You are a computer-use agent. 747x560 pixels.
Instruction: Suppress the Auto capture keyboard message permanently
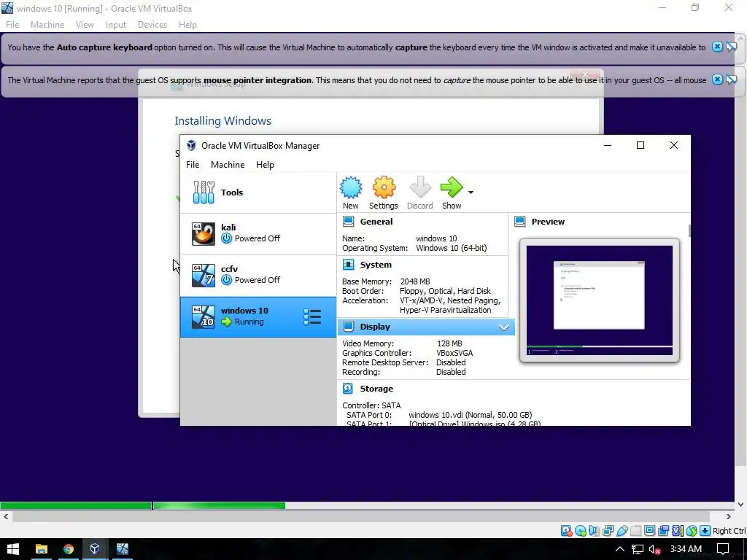click(x=731, y=47)
